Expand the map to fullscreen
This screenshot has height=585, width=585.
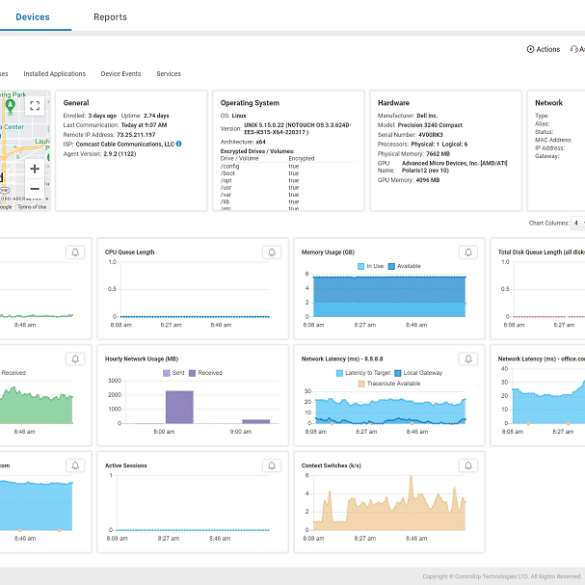[x=35, y=106]
